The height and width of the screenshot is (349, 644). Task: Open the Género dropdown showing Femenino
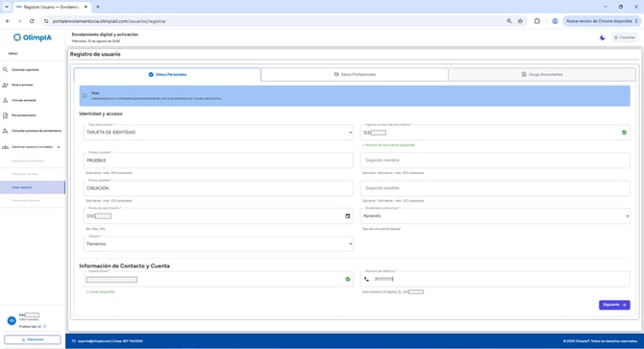(218, 244)
